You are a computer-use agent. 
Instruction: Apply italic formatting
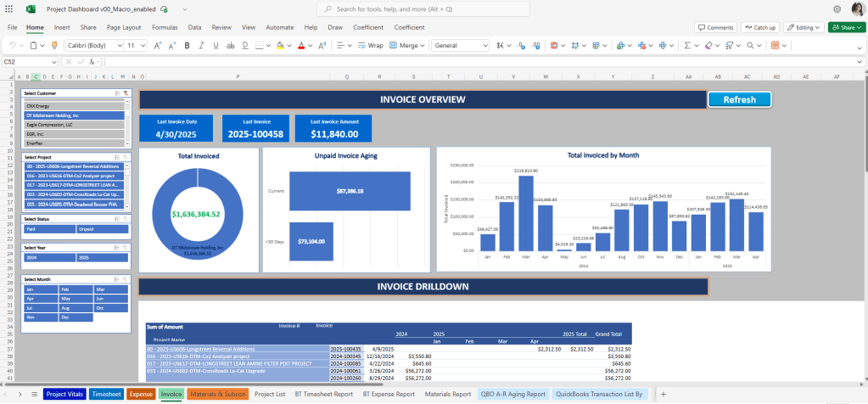[x=200, y=45]
